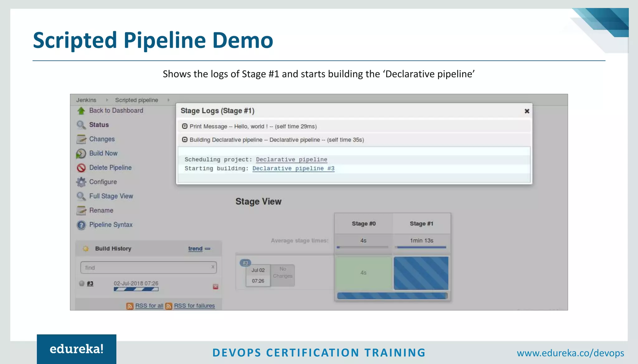The image size is (638, 364).
Task: Click the RSS for failures link
Action: pos(194,306)
